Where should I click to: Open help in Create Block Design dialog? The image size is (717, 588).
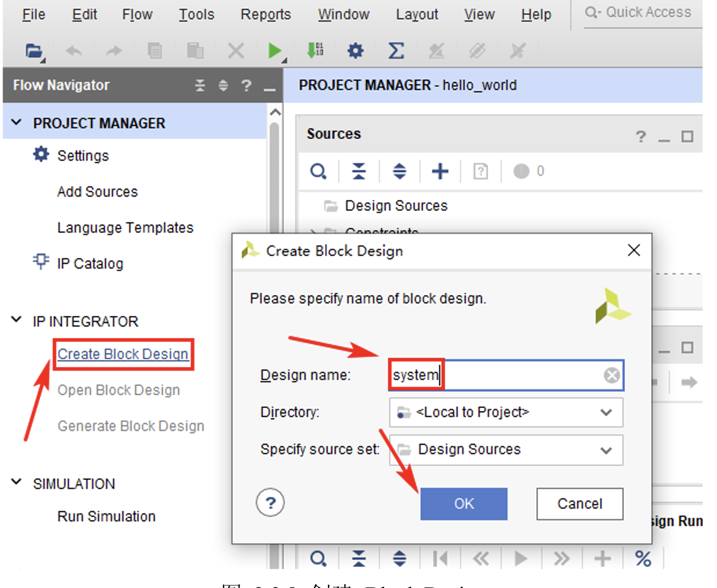pos(270,503)
